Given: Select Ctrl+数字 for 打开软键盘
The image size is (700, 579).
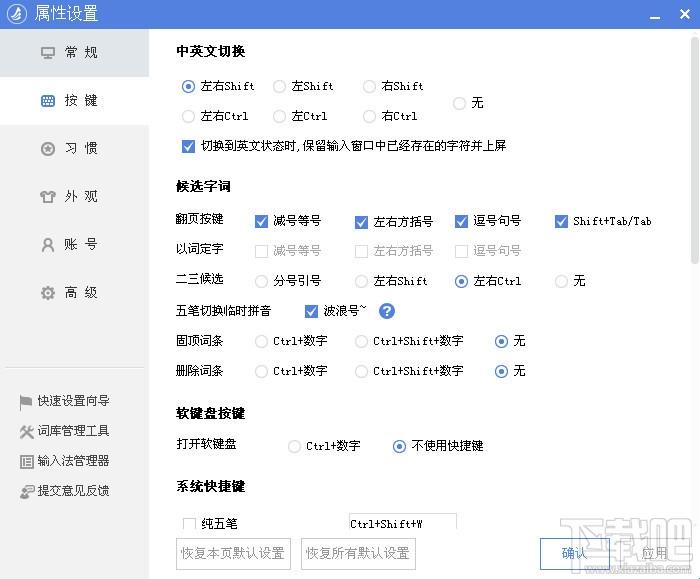Looking at the screenshot, I should [294, 446].
